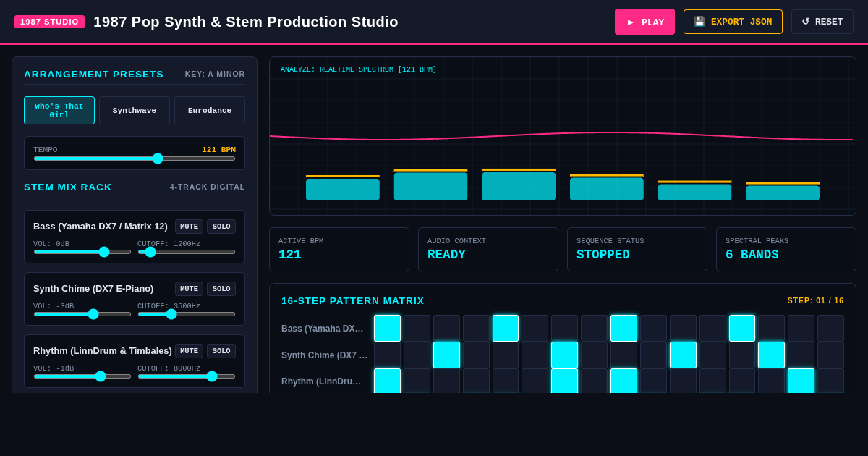The width and height of the screenshot is (868, 456).
Task: Enable Bass row step 11 in matrix
Action: pos(683,328)
